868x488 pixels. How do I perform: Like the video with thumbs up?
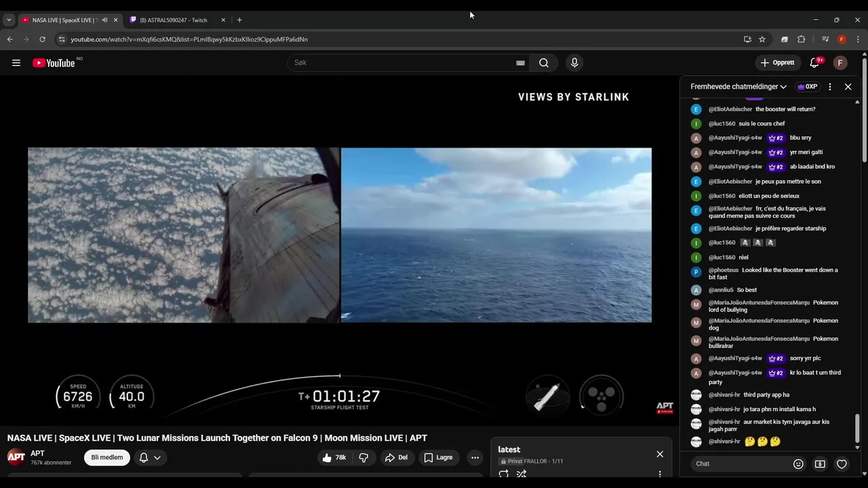335,457
